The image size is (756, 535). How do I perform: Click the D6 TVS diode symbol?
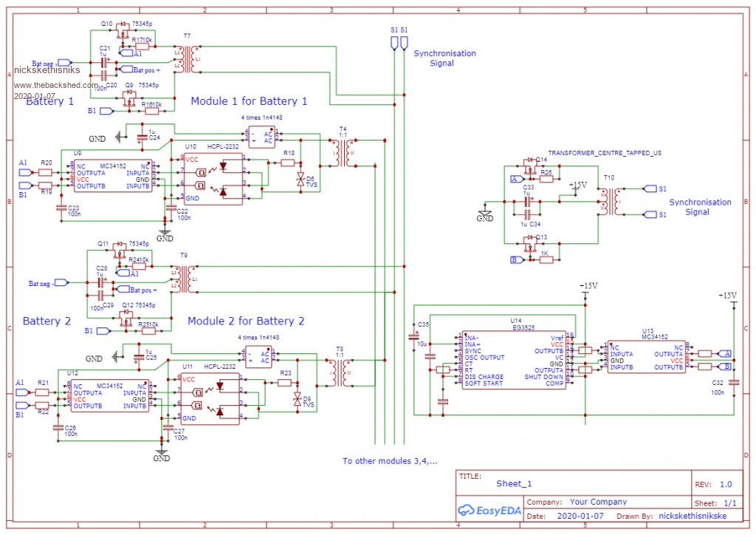pyautogui.click(x=300, y=178)
